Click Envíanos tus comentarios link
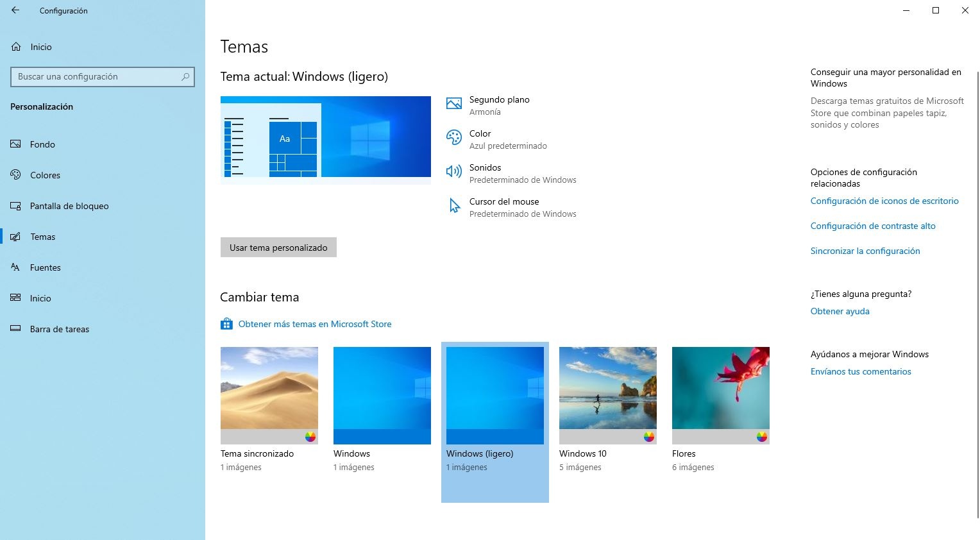The height and width of the screenshot is (540, 980). coord(861,371)
